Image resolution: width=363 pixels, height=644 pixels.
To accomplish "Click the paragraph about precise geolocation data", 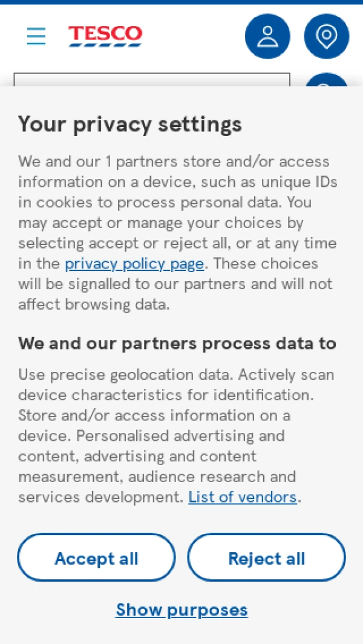I will [x=177, y=436].
